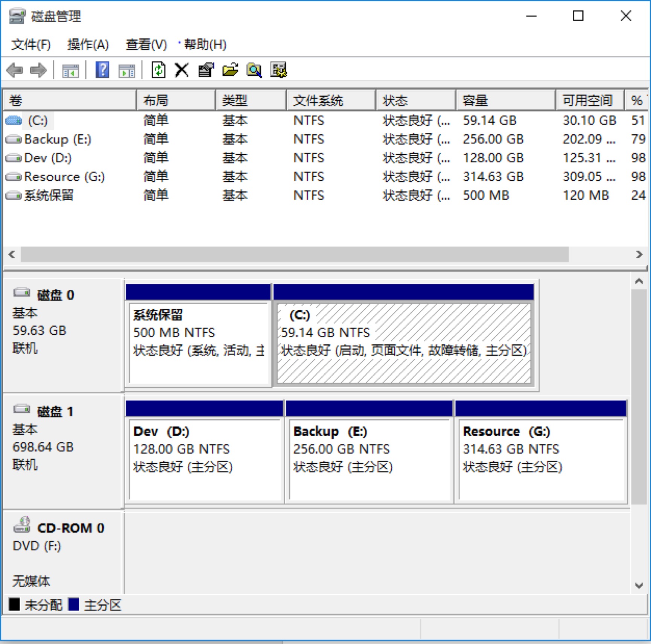The image size is (651, 644).
Task: Sort by the 可用空间 column header
Action: tap(590, 100)
